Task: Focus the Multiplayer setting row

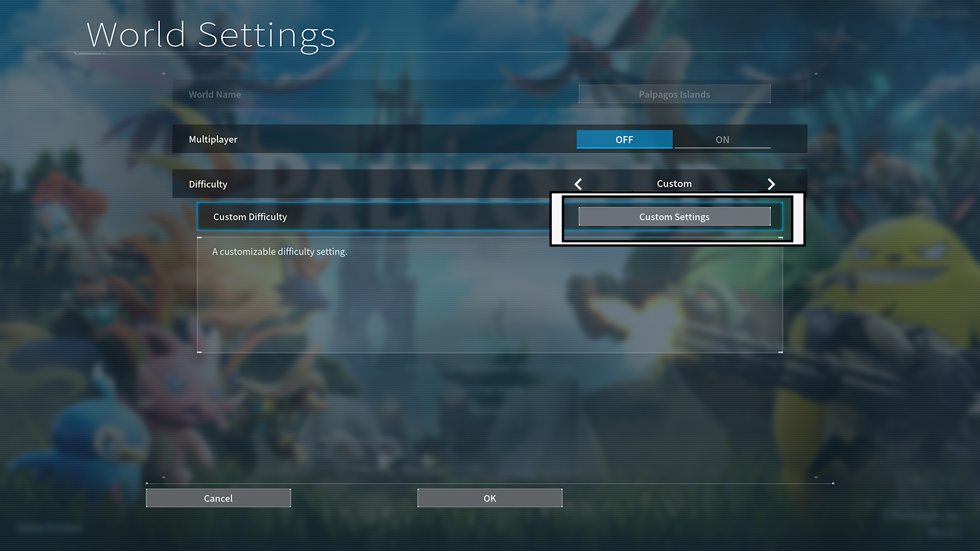Action: click(x=357, y=139)
